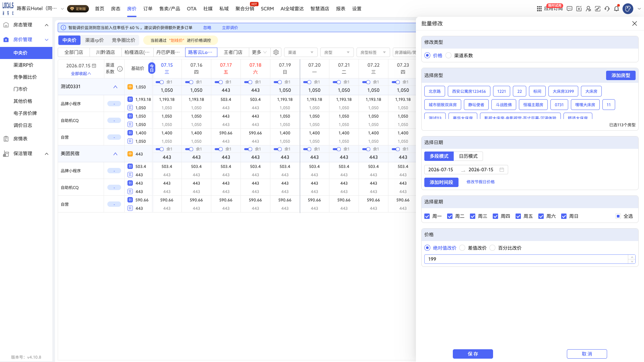Click the user avatar icon
This screenshot has height=362, width=644.
(628, 9)
